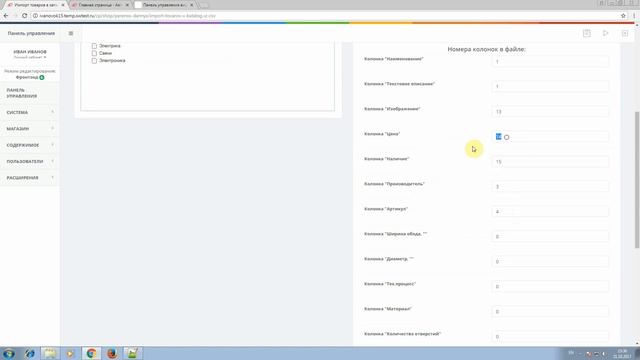
Task: Open the file explorer taskbar icon
Action: click(50, 353)
